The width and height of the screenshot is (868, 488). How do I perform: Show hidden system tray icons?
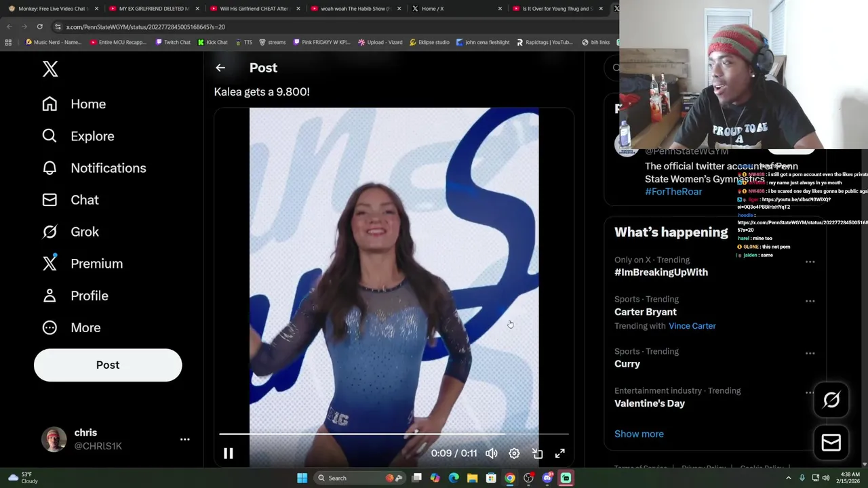(788, 478)
